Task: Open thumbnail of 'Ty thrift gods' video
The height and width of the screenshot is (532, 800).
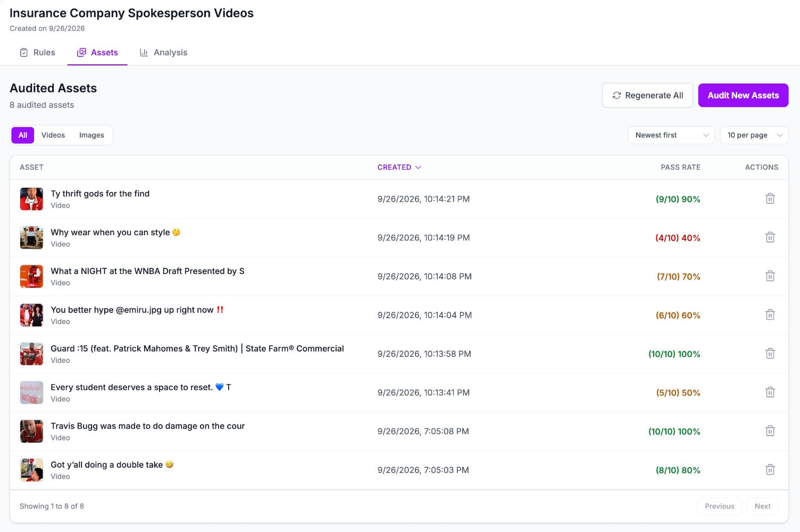Action: [31, 199]
